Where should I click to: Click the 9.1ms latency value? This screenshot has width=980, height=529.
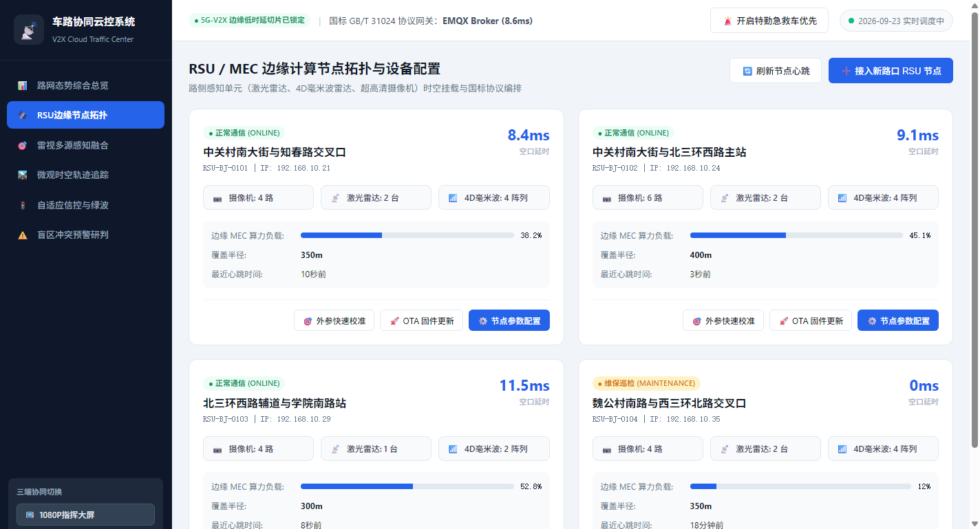click(917, 135)
